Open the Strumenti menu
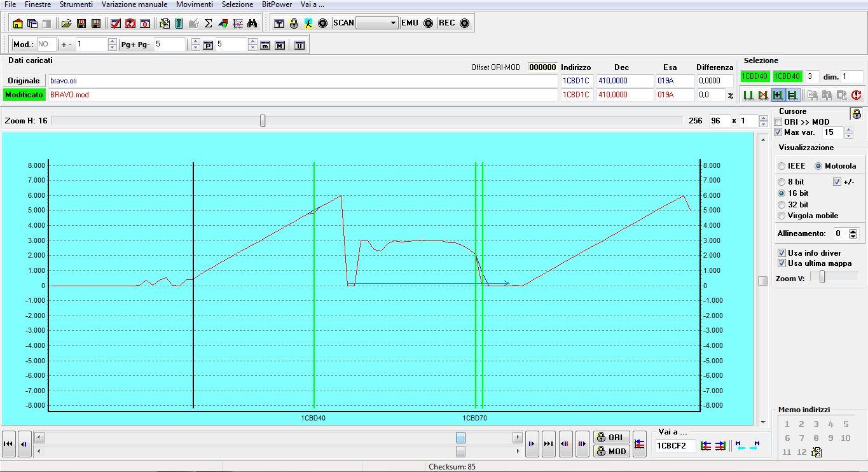Image resolution: width=868 pixels, height=472 pixels. pyautogui.click(x=76, y=4)
